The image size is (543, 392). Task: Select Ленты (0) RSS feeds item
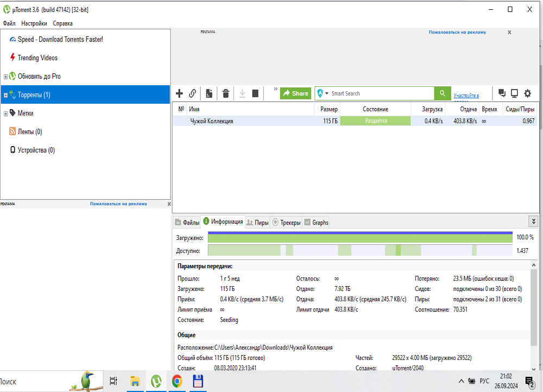point(30,131)
